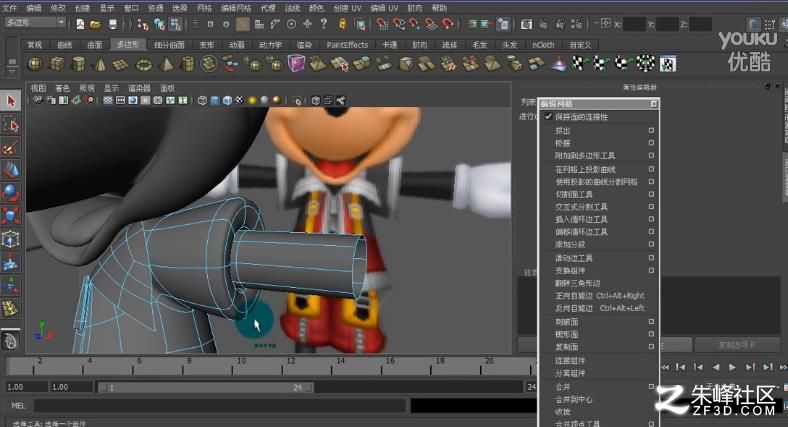Open the 文件 menu in the menu bar
The image size is (788, 427).
pyautogui.click(x=10, y=8)
